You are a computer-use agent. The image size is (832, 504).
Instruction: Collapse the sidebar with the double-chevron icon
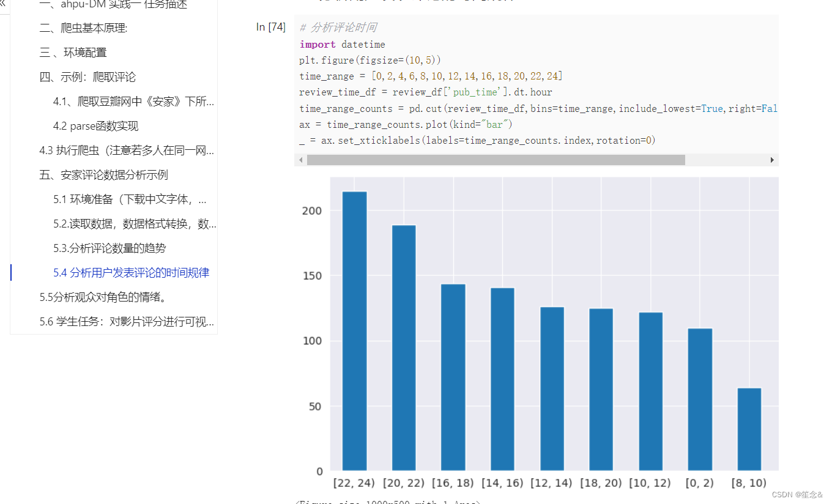[x=2, y=3]
